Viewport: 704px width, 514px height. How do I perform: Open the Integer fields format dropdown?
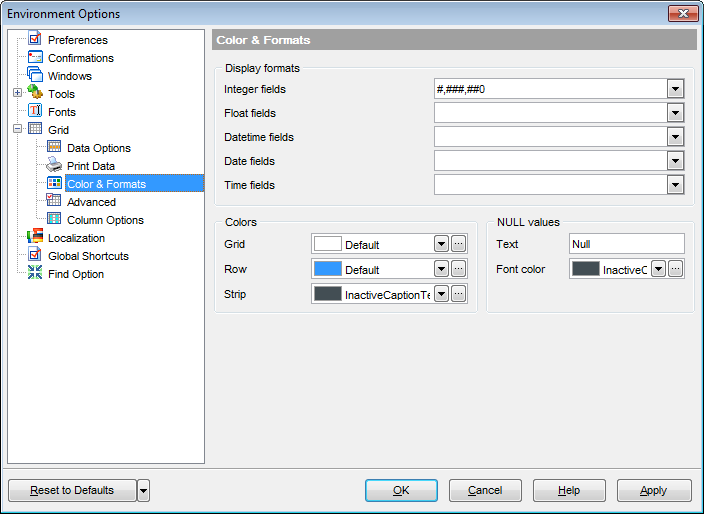pyautogui.click(x=675, y=89)
